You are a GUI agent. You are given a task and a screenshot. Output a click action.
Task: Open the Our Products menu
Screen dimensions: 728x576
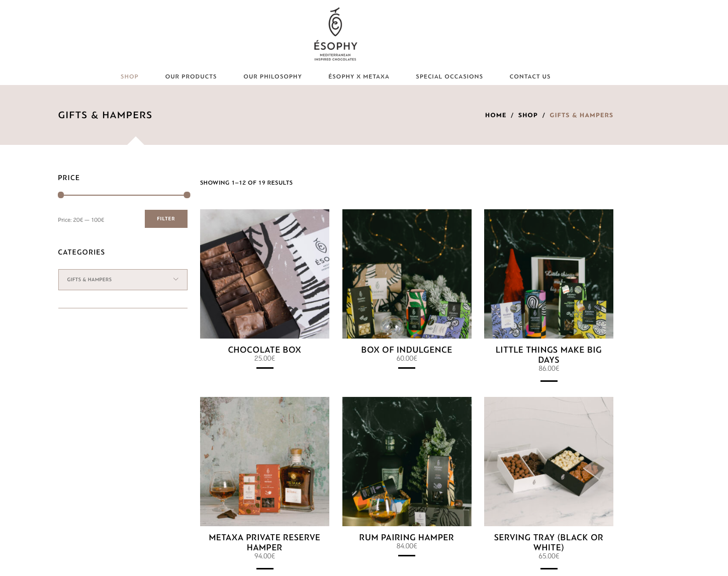coord(191,76)
